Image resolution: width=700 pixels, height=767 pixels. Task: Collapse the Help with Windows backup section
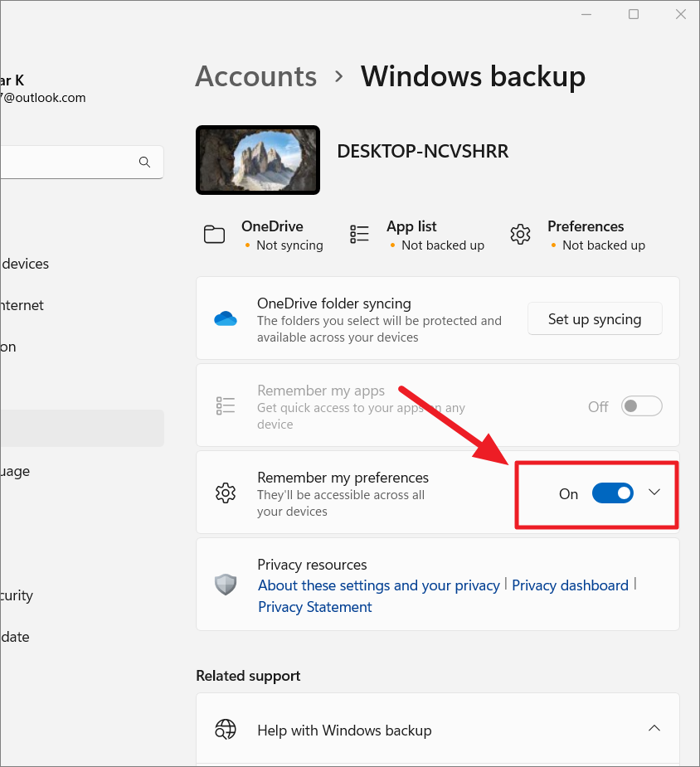pyautogui.click(x=654, y=728)
